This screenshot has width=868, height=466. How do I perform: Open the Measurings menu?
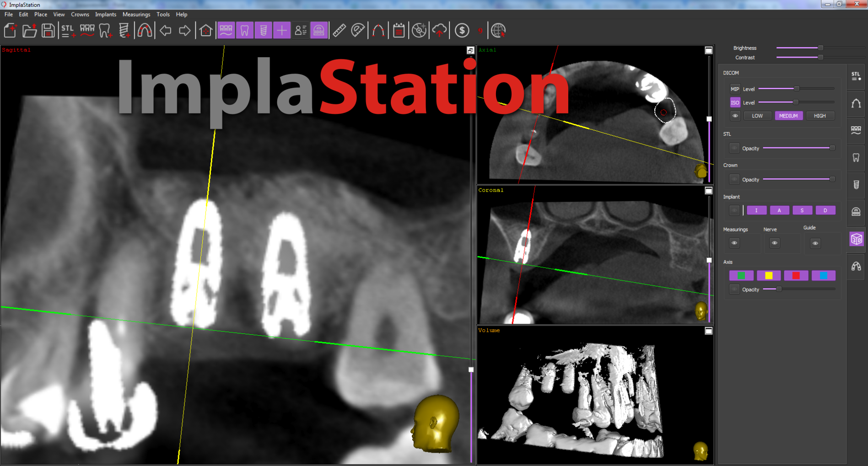pos(136,15)
